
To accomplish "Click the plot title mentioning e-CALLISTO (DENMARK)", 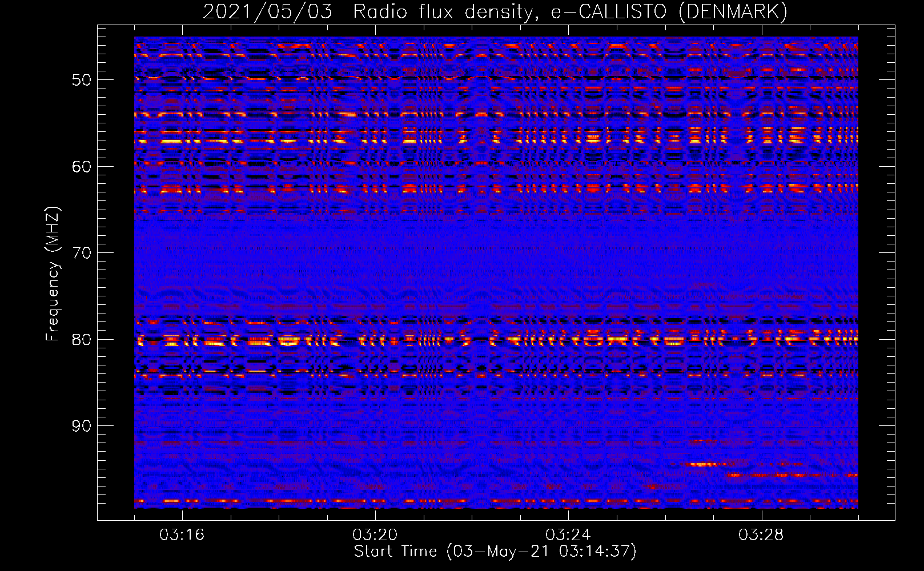I will (x=495, y=11).
